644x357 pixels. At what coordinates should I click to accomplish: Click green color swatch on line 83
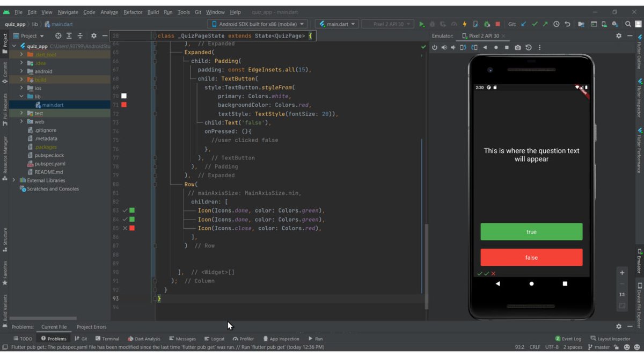pyautogui.click(x=132, y=210)
